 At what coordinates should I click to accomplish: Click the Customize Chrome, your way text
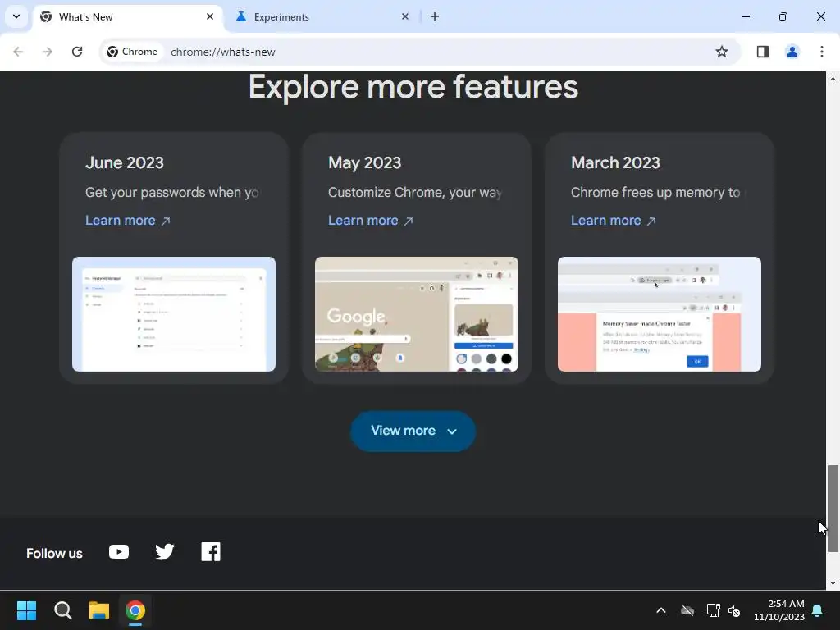pos(414,192)
